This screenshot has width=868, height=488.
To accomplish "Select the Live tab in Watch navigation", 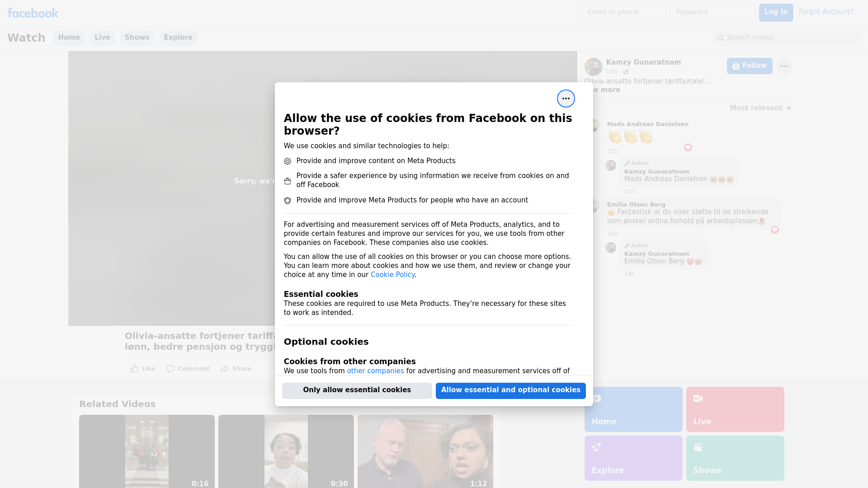I will pos(102,38).
